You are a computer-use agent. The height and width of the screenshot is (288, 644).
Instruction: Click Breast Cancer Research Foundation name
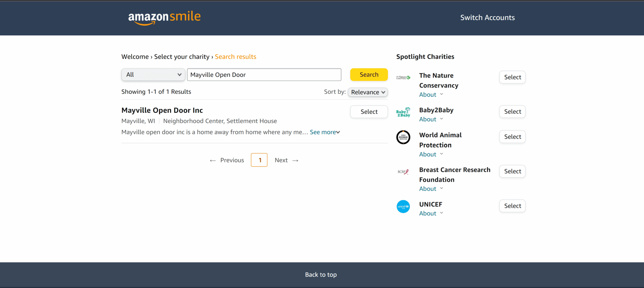pos(455,175)
